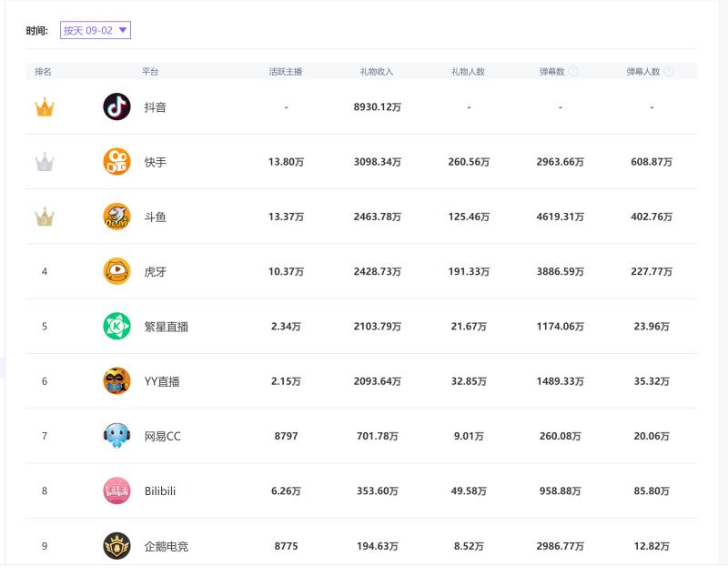Click the silver crown rank two icon
The image size is (728, 576).
45,163
